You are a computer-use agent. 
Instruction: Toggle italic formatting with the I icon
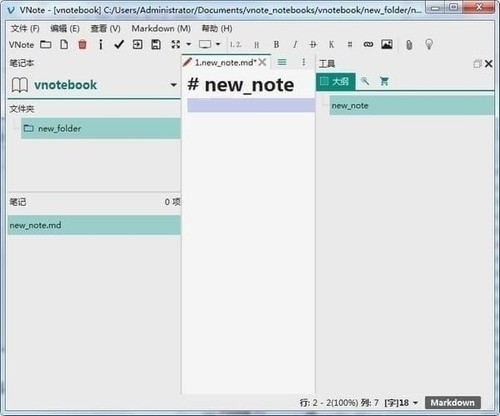coord(295,44)
